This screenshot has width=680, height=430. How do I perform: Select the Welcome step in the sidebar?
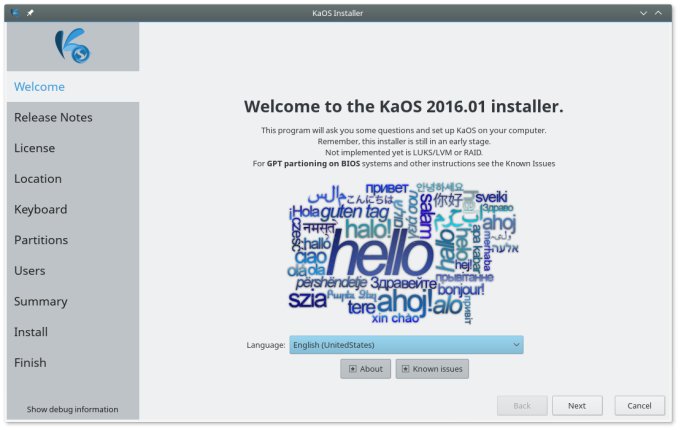(x=73, y=87)
